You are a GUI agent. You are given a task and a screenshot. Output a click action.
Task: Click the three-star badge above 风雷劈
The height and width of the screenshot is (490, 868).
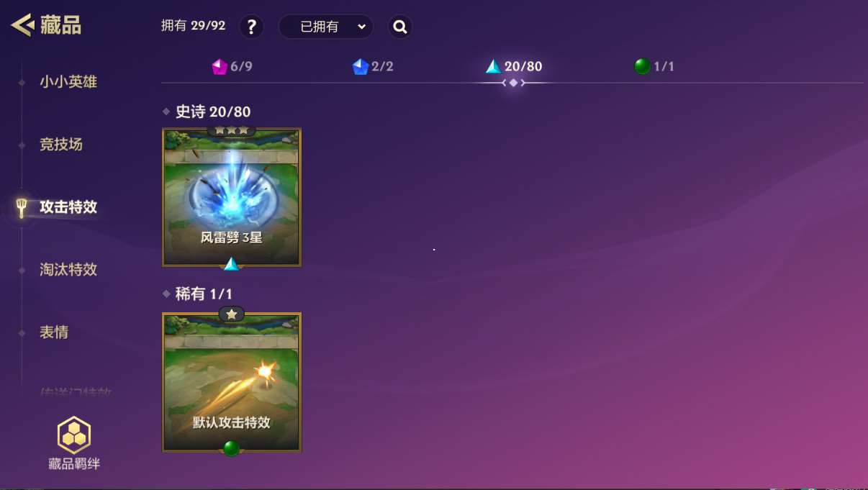[232, 130]
